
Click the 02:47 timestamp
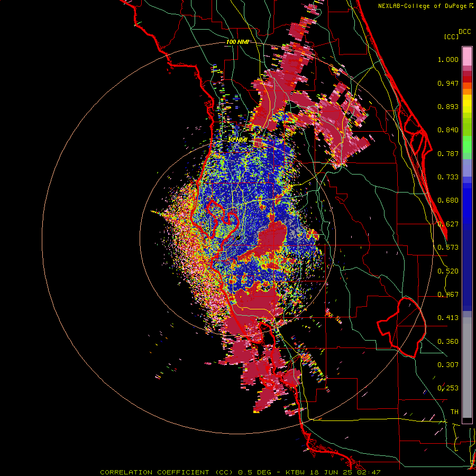pyautogui.click(x=368, y=472)
